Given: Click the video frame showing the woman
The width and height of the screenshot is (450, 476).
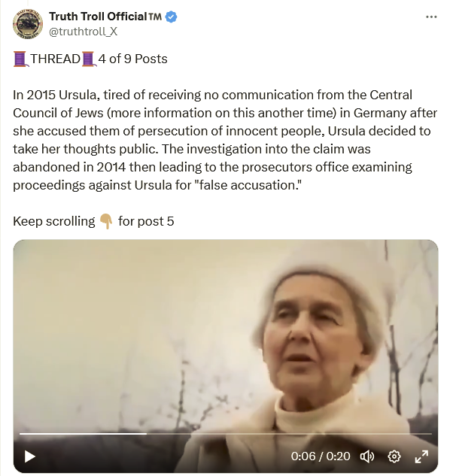Looking at the screenshot, I should pos(226,334).
